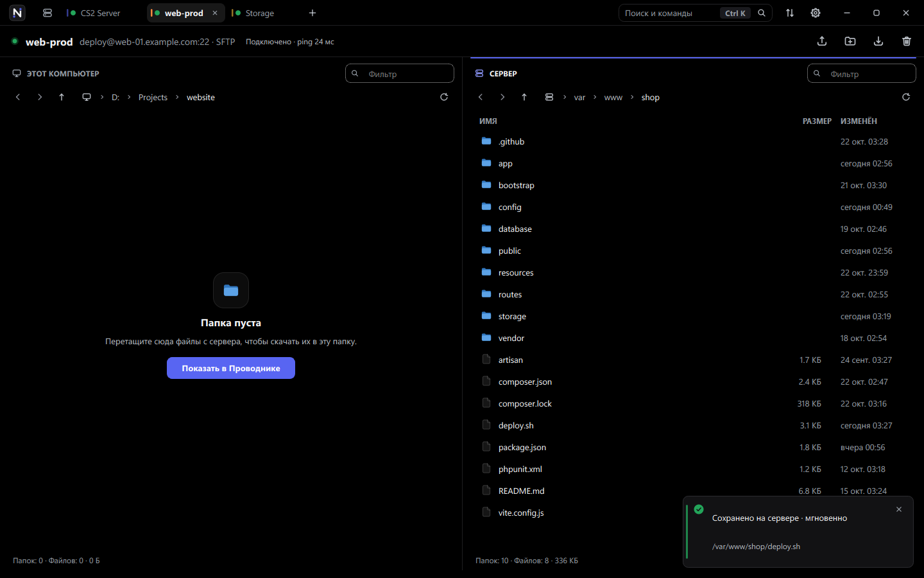
Task: Dismiss the saved-on-server notification
Action: point(899,509)
